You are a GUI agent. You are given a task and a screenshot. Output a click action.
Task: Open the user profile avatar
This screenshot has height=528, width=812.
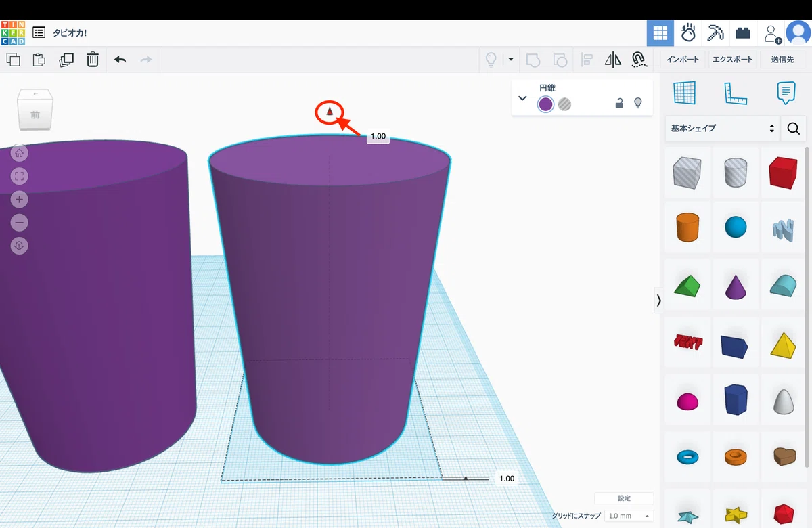coord(798,33)
